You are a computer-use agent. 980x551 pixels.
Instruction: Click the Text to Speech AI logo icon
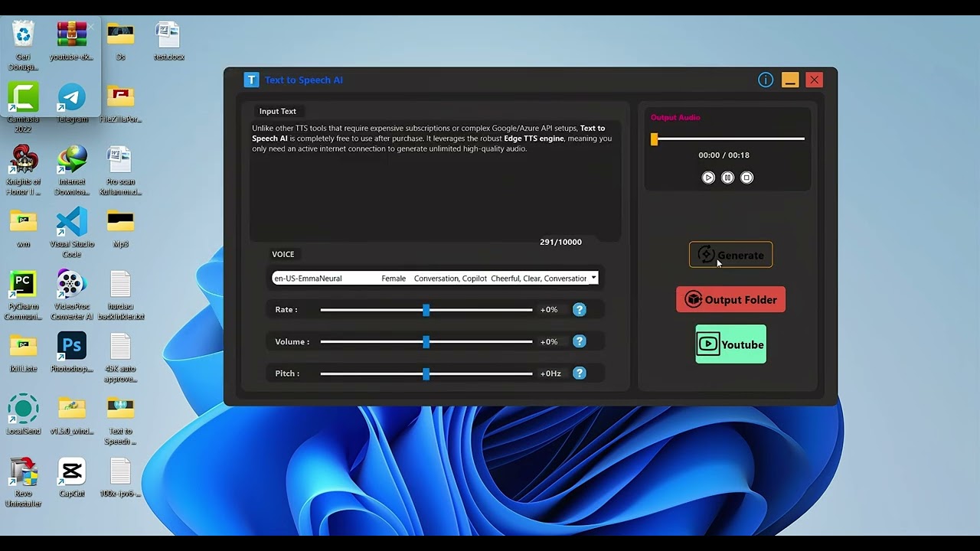[x=251, y=80]
